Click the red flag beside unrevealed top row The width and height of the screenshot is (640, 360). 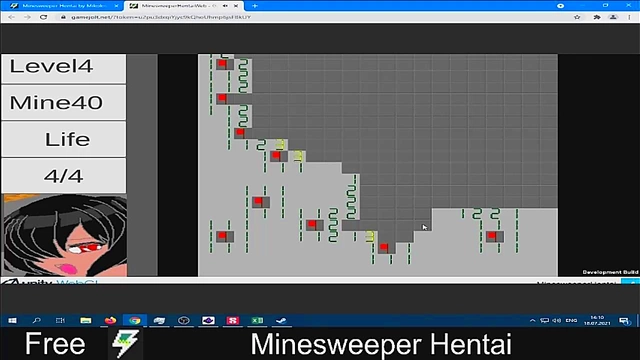pos(225,99)
